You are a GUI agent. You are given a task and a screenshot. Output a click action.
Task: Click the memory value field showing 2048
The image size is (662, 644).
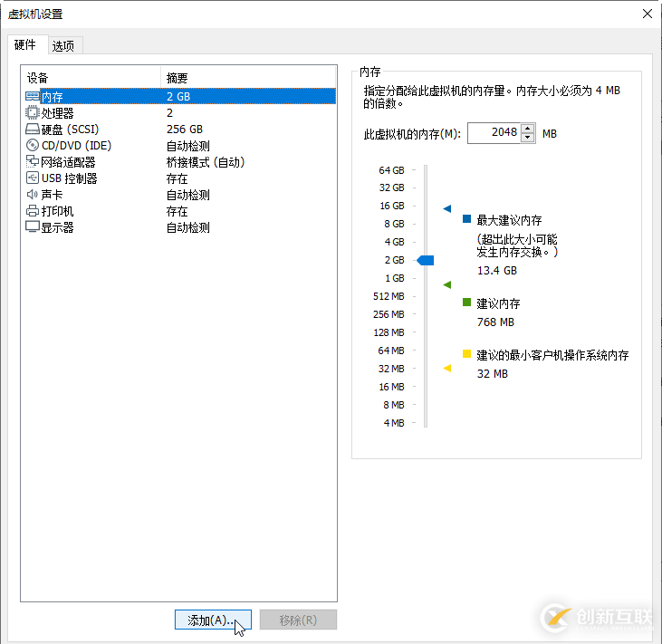coord(494,132)
